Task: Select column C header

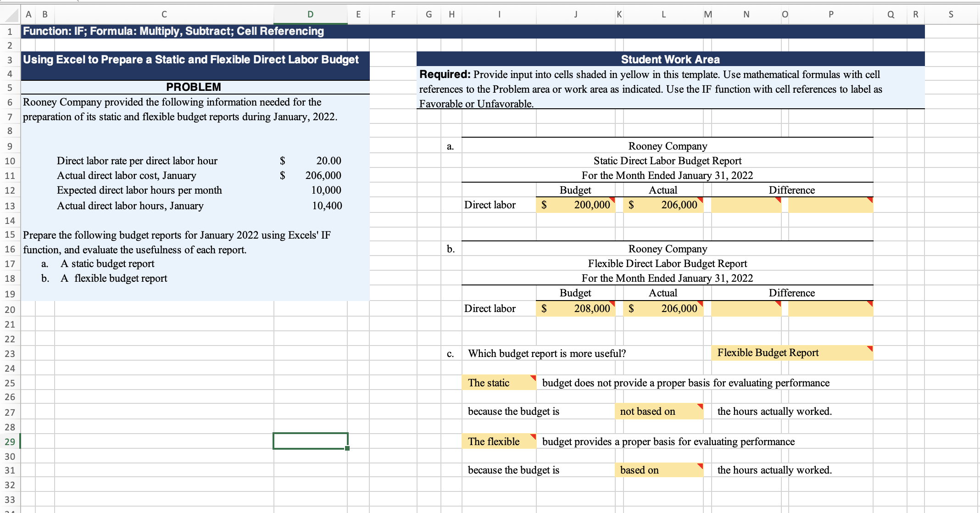Action: point(164,14)
